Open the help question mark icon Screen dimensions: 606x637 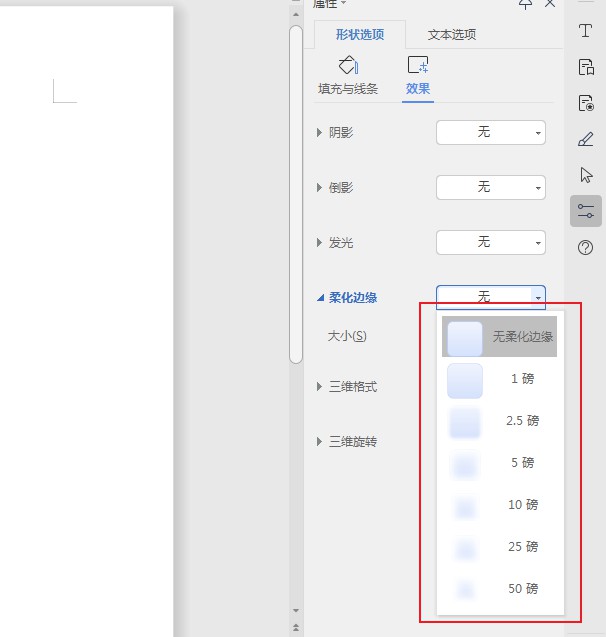(585, 247)
